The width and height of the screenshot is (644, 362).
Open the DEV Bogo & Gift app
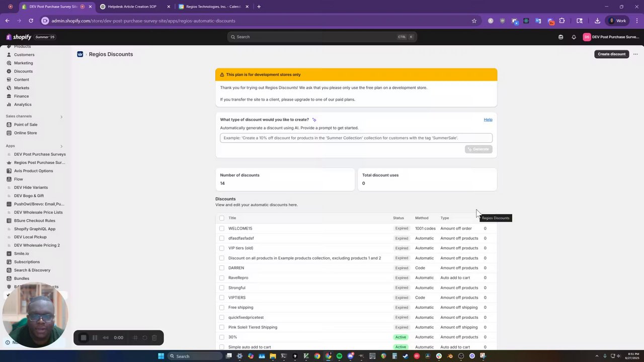click(x=29, y=196)
